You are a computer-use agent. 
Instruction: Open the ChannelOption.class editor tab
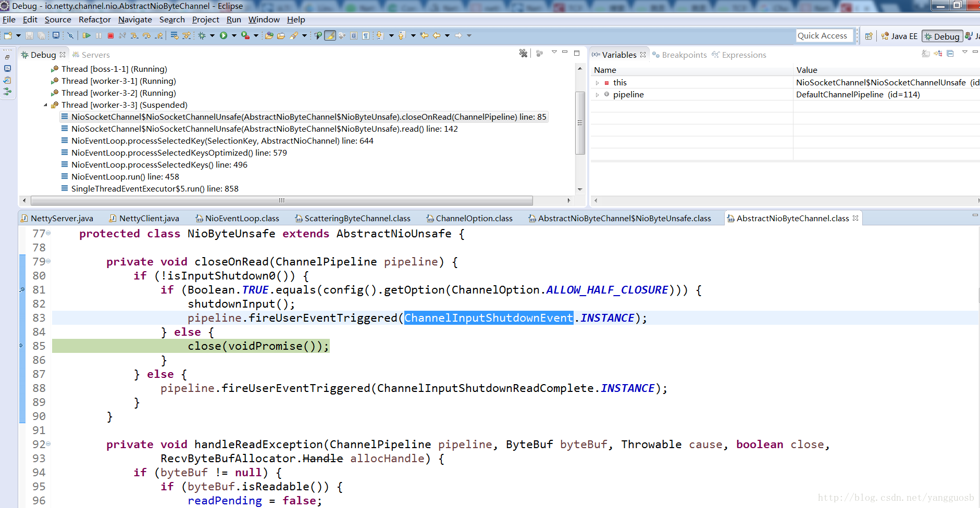coord(469,219)
